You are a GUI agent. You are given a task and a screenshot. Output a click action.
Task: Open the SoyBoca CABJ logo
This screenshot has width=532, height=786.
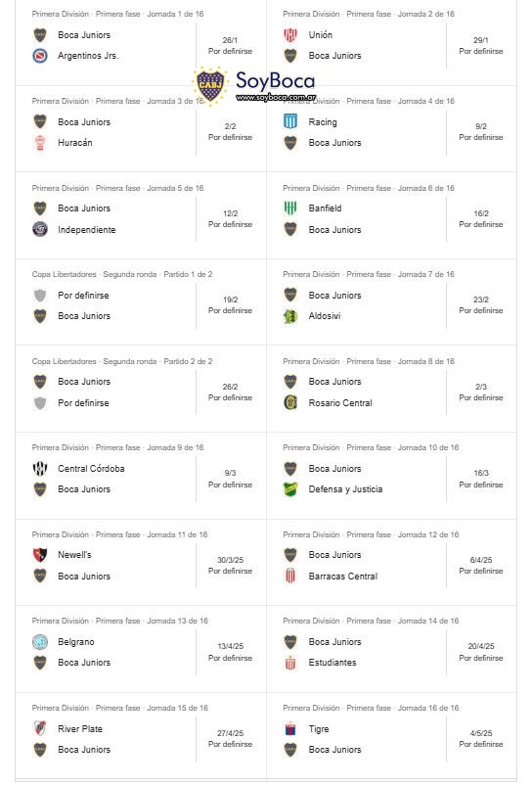coord(253,86)
